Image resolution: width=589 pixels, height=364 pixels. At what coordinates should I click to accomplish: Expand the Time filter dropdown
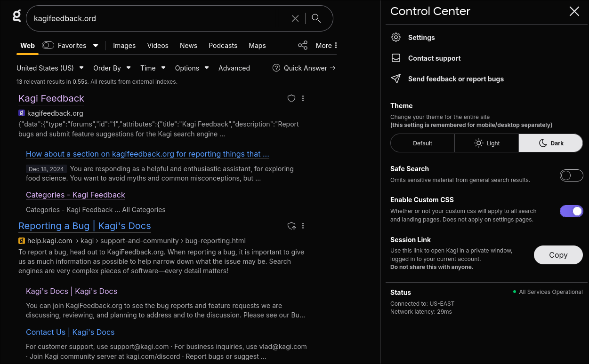[x=153, y=68]
